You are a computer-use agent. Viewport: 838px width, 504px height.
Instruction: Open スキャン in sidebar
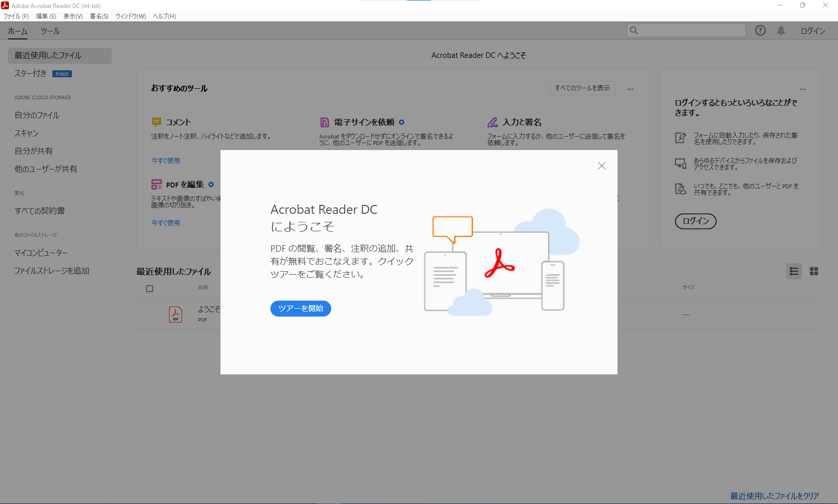click(x=26, y=133)
